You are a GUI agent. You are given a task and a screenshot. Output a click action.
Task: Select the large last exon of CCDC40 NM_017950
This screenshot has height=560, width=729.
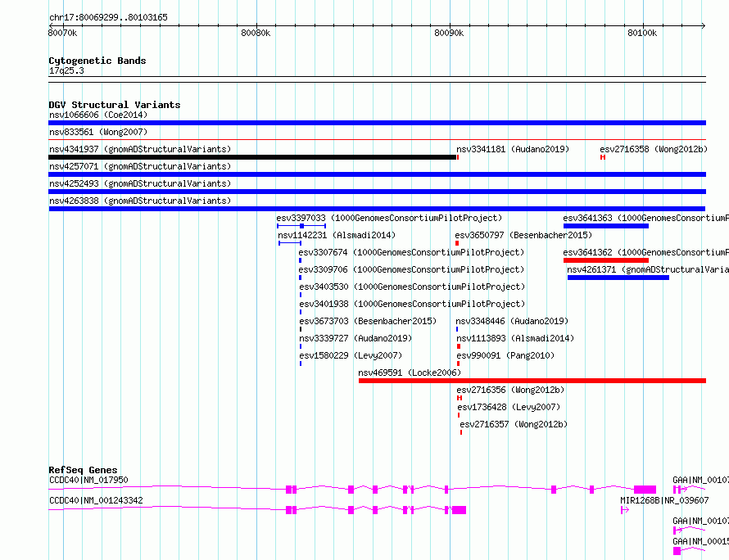coord(645,490)
